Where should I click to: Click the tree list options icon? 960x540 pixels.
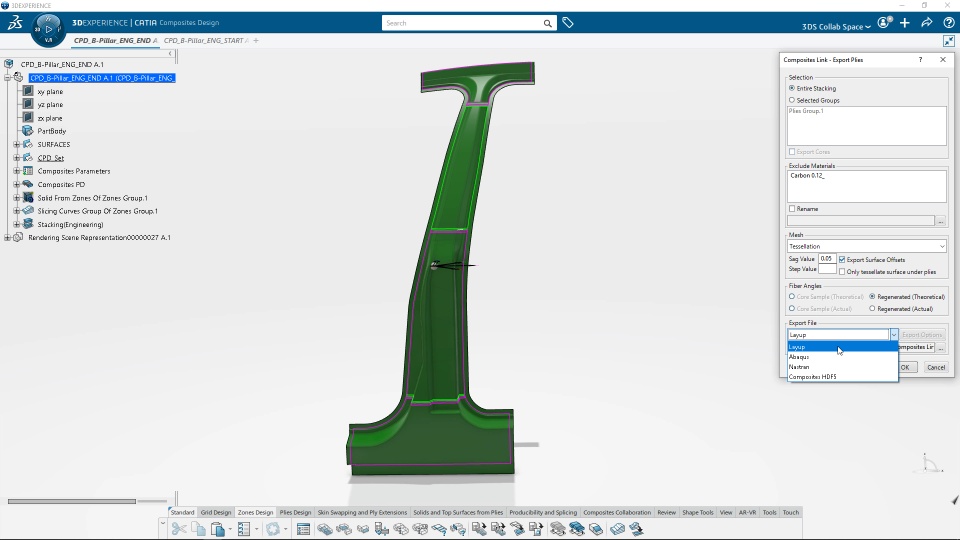click(244, 528)
